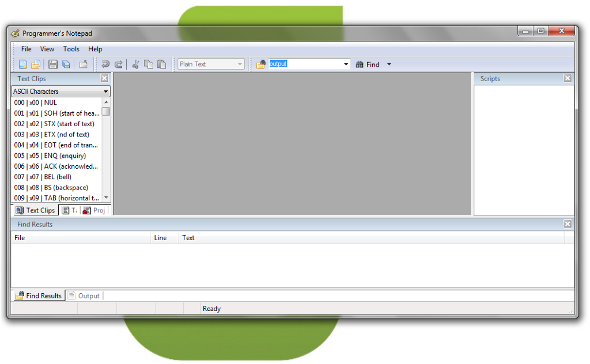The image size is (590, 364).
Task: Open the Tools menu
Action: click(71, 49)
